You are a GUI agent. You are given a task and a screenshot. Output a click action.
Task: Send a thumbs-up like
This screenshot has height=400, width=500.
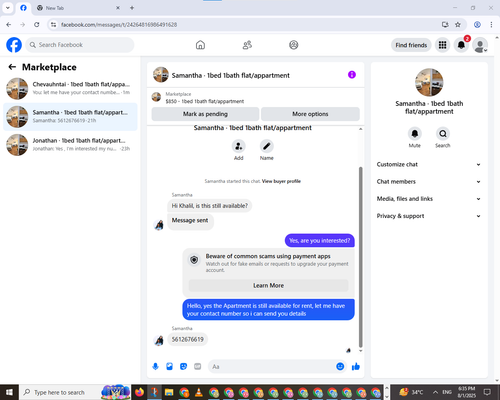click(x=356, y=367)
